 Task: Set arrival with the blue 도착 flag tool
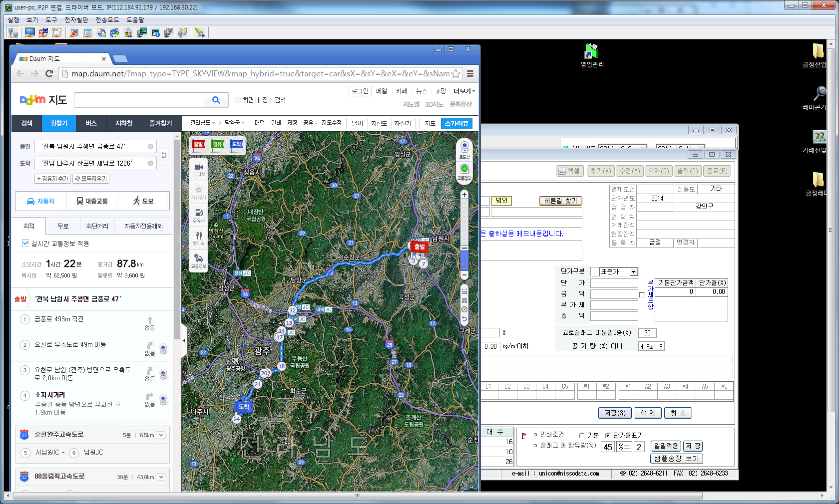tap(236, 145)
